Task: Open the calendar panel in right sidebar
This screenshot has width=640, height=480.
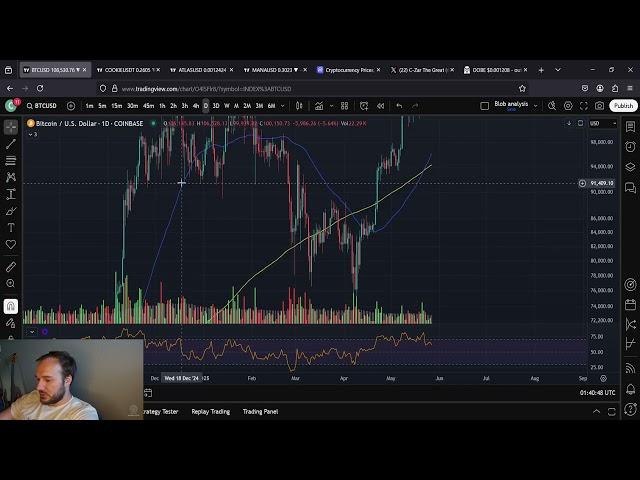Action: (630, 304)
